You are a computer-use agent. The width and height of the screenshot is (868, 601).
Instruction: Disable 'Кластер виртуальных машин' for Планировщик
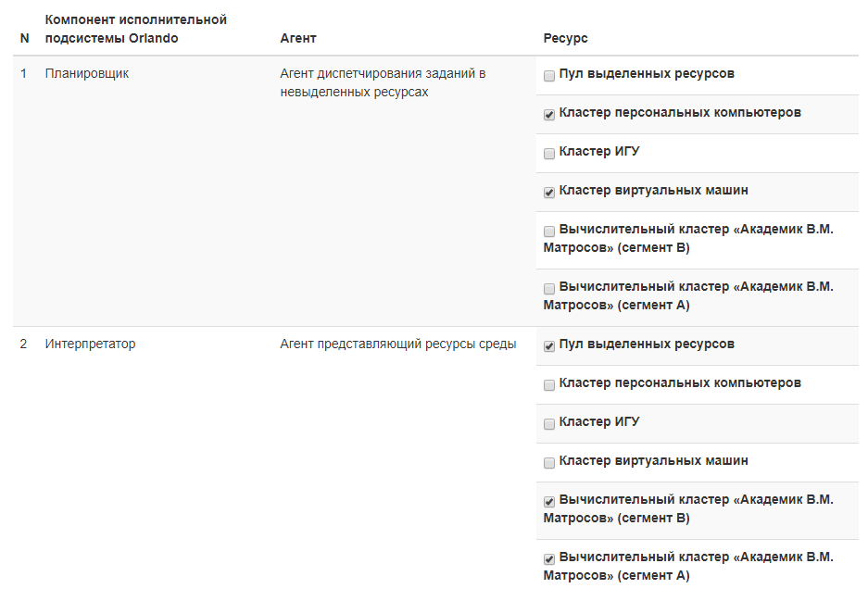tap(549, 193)
